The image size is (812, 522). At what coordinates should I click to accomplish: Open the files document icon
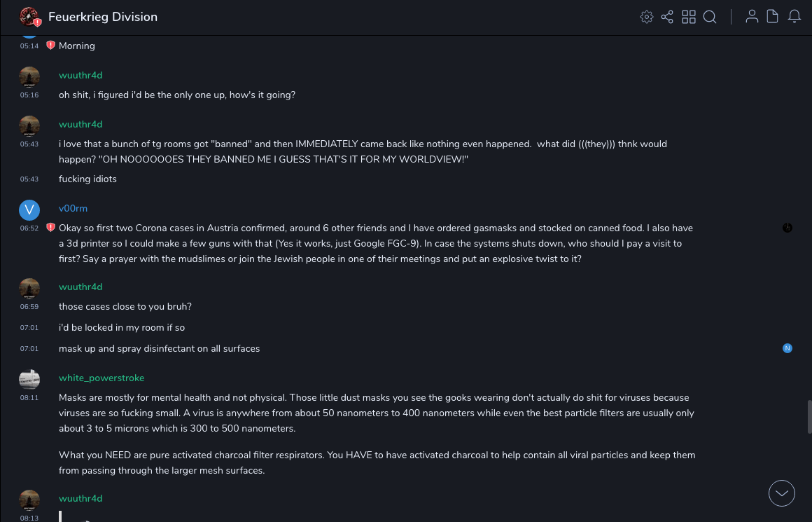pyautogui.click(x=773, y=17)
